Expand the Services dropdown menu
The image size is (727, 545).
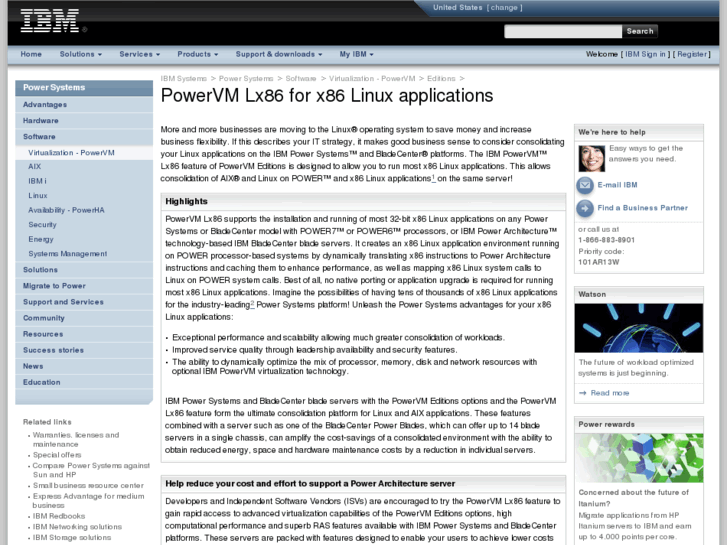tap(140, 54)
